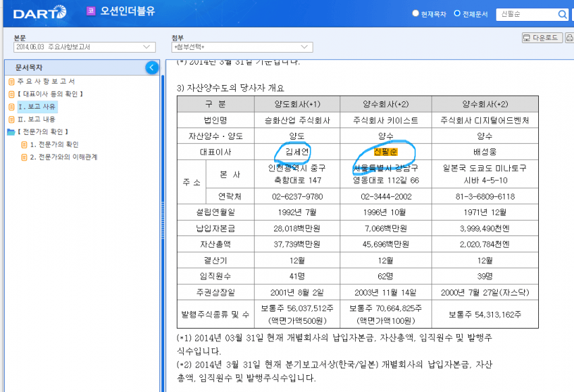Click the 대표이사 name 김세연
The image size is (574, 392).
297,152
